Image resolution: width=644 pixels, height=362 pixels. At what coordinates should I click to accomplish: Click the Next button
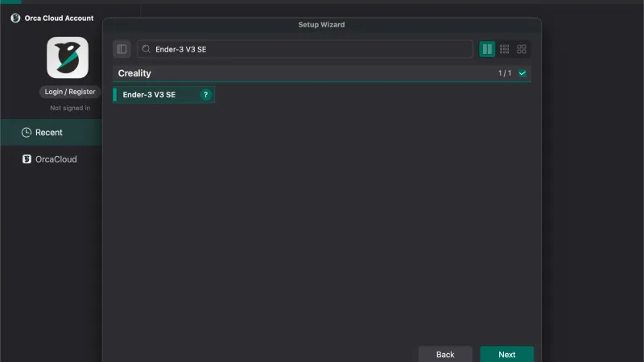[x=507, y=354]
